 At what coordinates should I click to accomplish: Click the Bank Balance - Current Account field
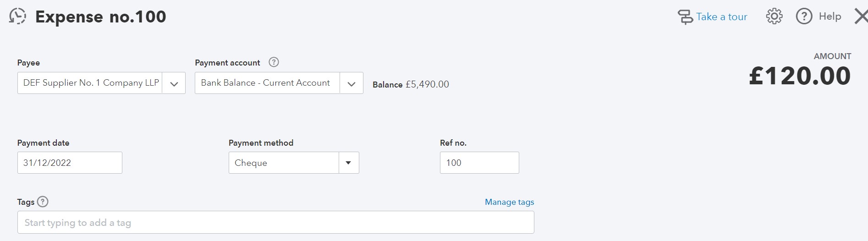click(267, 83)
